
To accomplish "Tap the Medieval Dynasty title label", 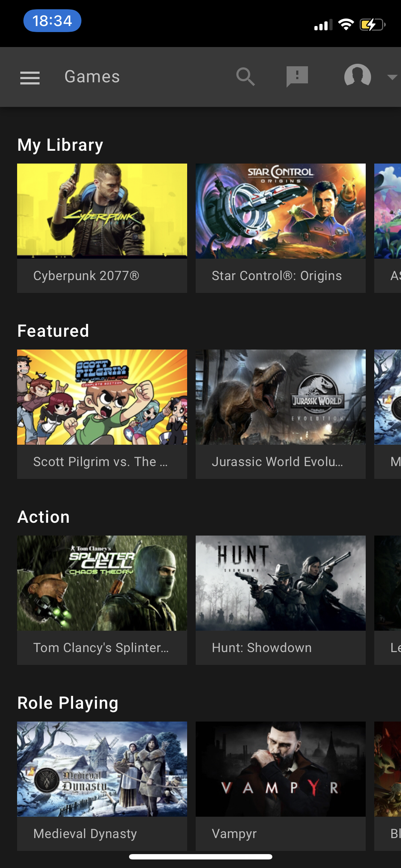I will click(x=85, y=834).
